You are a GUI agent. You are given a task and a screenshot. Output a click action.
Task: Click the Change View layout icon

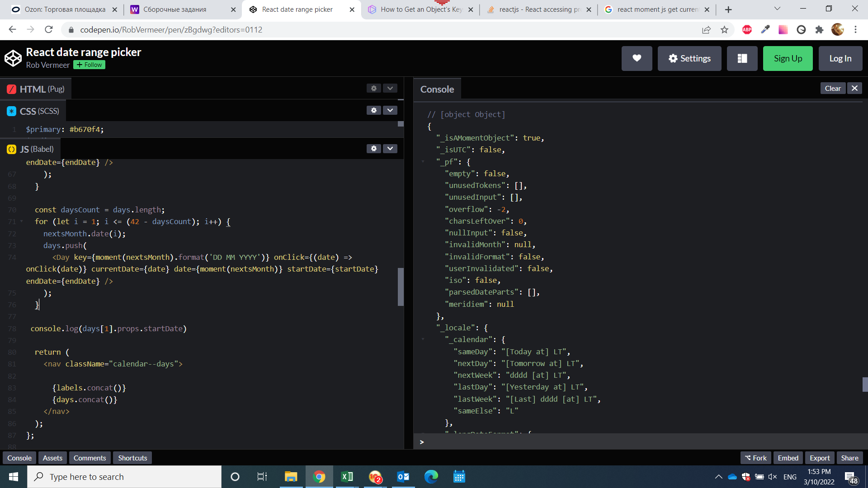742,58
